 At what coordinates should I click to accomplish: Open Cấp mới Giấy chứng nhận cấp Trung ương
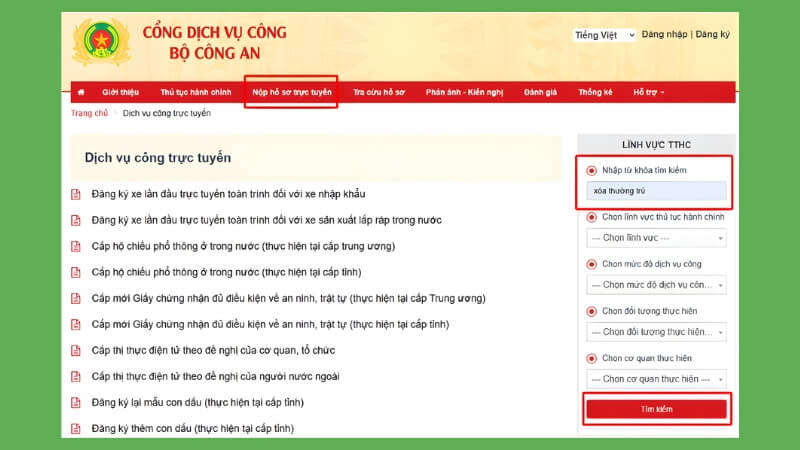pyautogui.click(x=289, y=298)
